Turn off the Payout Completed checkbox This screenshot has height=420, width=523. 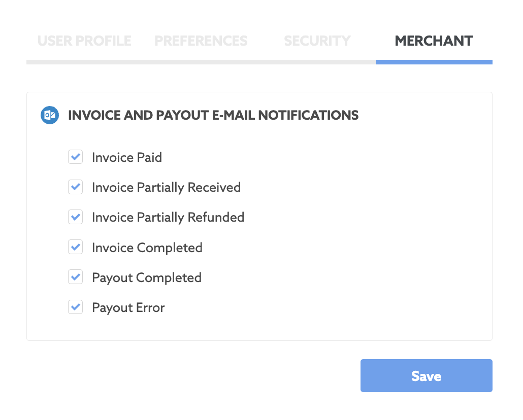pyautogui.click(x=75, y=277)
